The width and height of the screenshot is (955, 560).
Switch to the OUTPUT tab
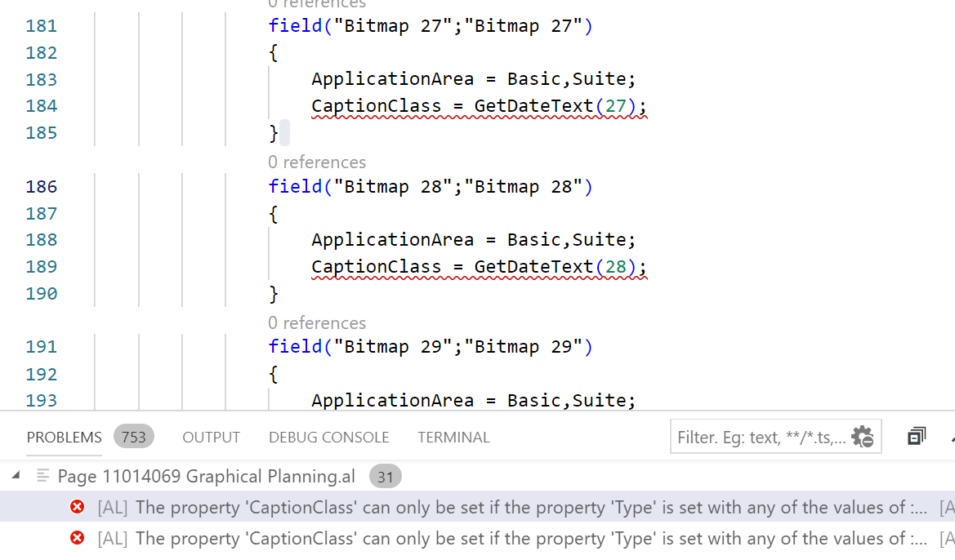coord(211,437)
